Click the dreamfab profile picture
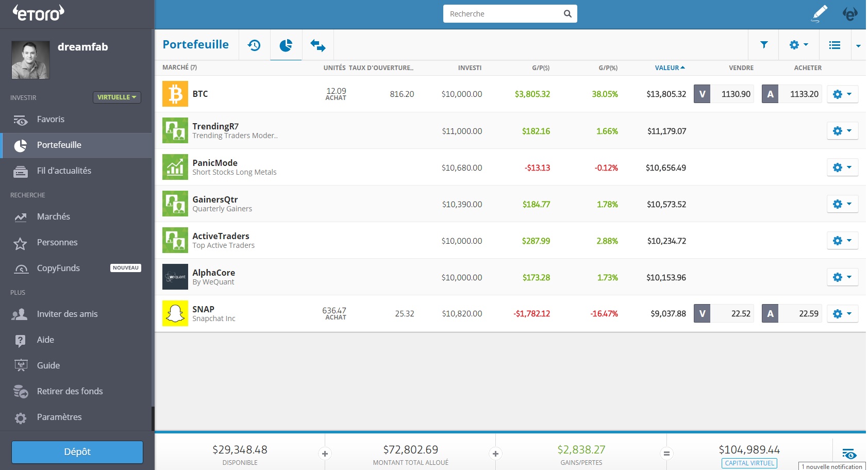868x470 pixels. click(30, 60)
